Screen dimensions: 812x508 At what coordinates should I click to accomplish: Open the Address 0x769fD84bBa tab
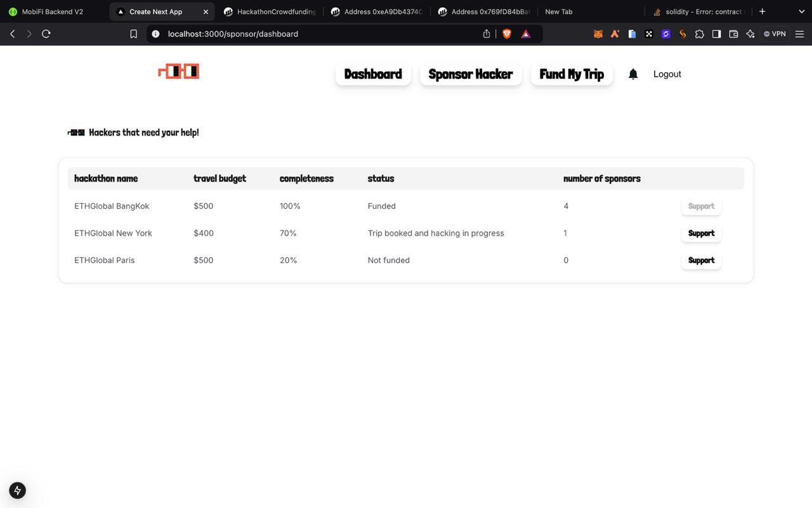tap(484, 11)
